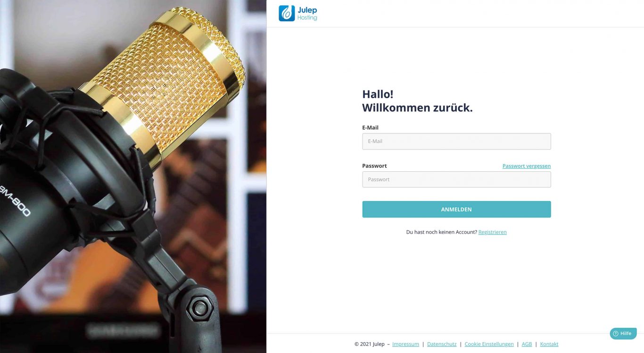
Task: Open the Kontakt footer link
Action: 549,344
